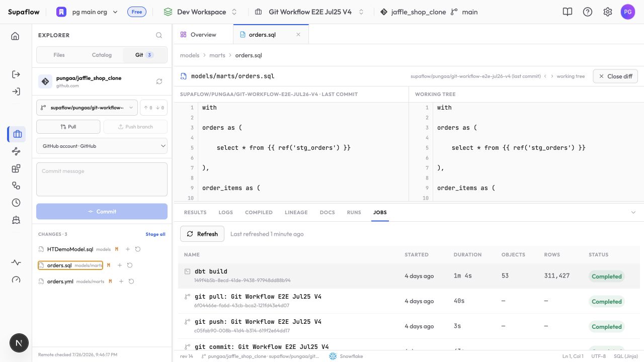Switch to the LINEAGE panel tab
Viewport: 644px width, 362px height.
[296, 213]
